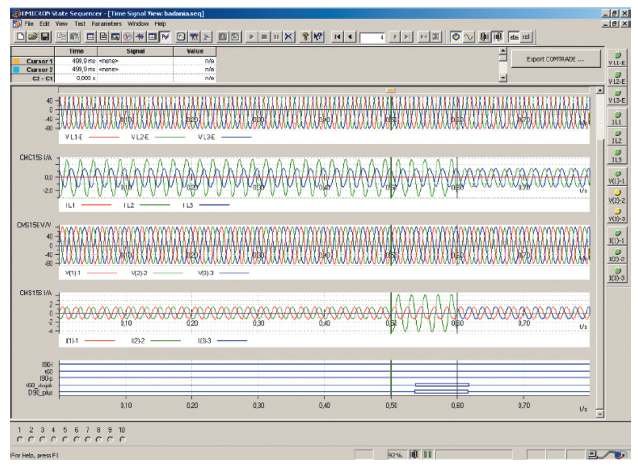Click the clock-shaped toolbar icon

tap(456, 37)
